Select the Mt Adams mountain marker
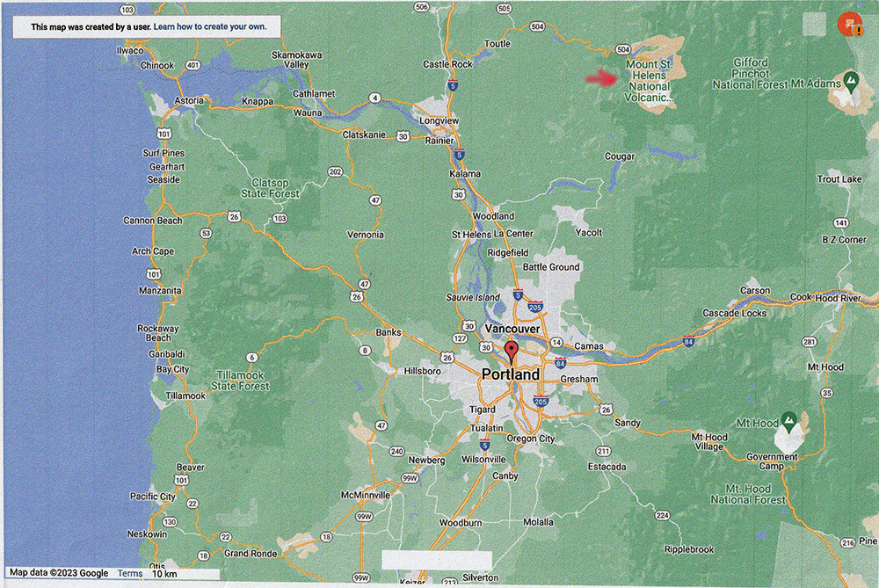 click(x=851, y=81)
